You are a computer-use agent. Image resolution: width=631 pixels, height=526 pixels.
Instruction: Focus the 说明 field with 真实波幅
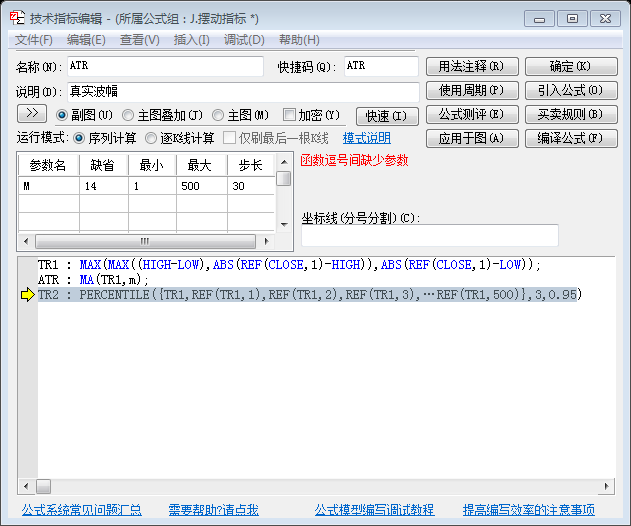[243, 92]
